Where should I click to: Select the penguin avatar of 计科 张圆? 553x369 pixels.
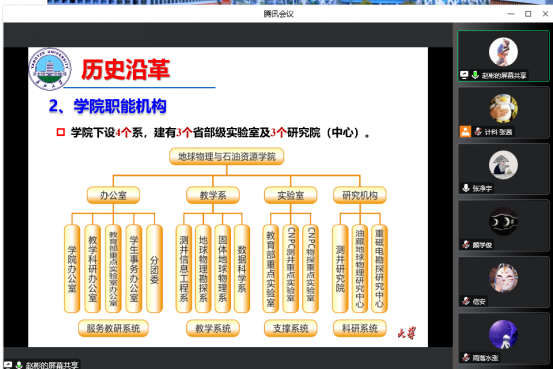click(503, 108)
